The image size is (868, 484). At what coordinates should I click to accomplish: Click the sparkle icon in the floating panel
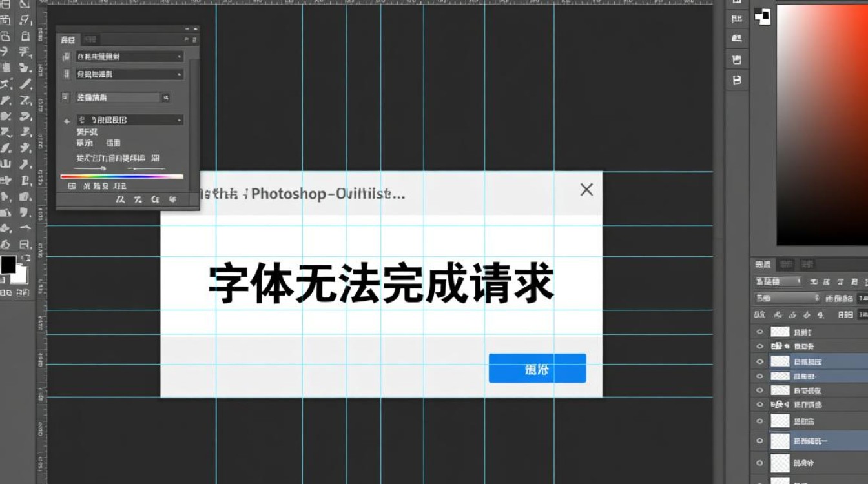click(66, 121)
